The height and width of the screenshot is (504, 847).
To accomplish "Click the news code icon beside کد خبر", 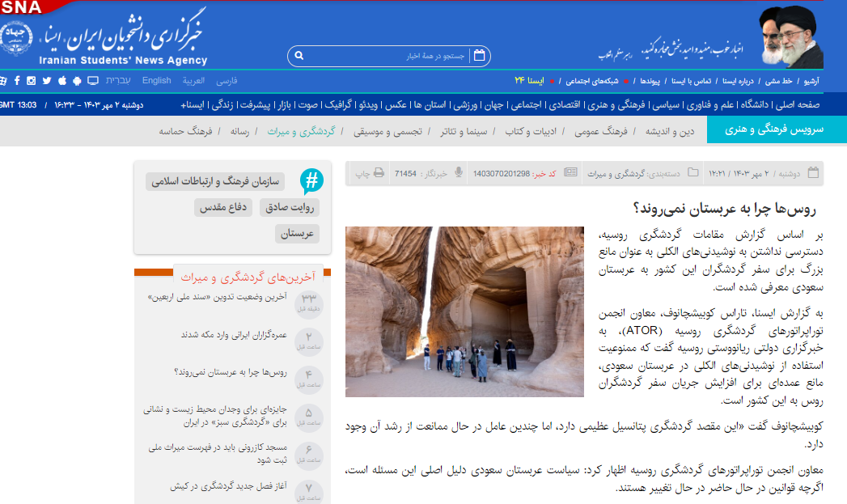I will (x=570, y=172).
